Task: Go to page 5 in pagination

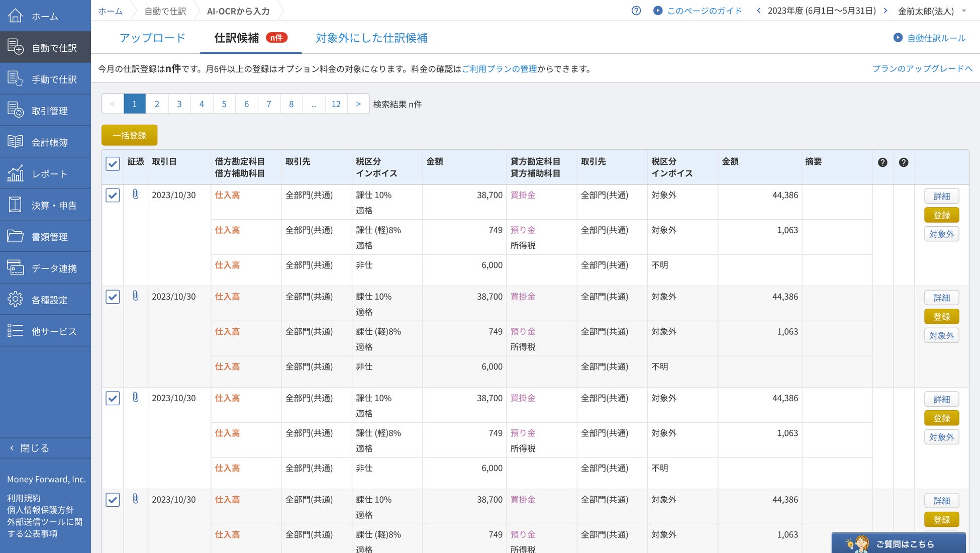Action: pos(224,104)
